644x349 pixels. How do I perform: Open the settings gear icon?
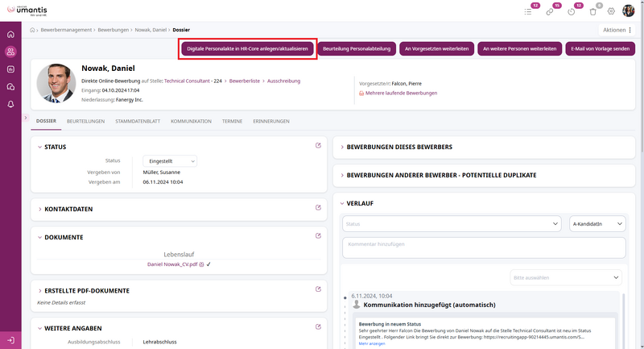611,11
